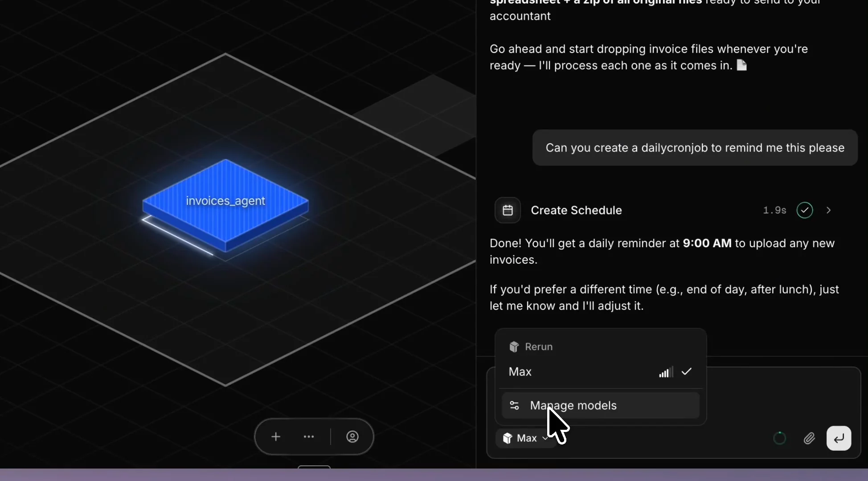868x481 pixels.
Task: Expand the Create Schedule step chevron
Action: pos(829,210)
